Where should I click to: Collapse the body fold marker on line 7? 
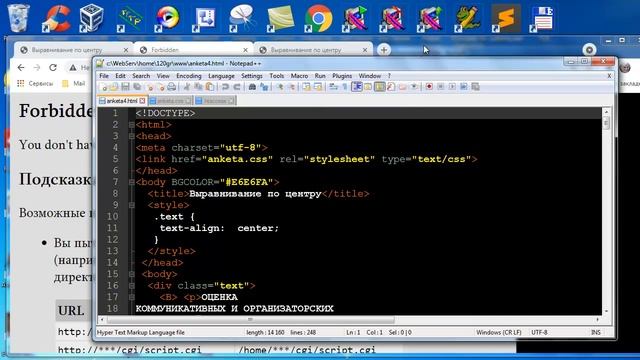(131, 182)
